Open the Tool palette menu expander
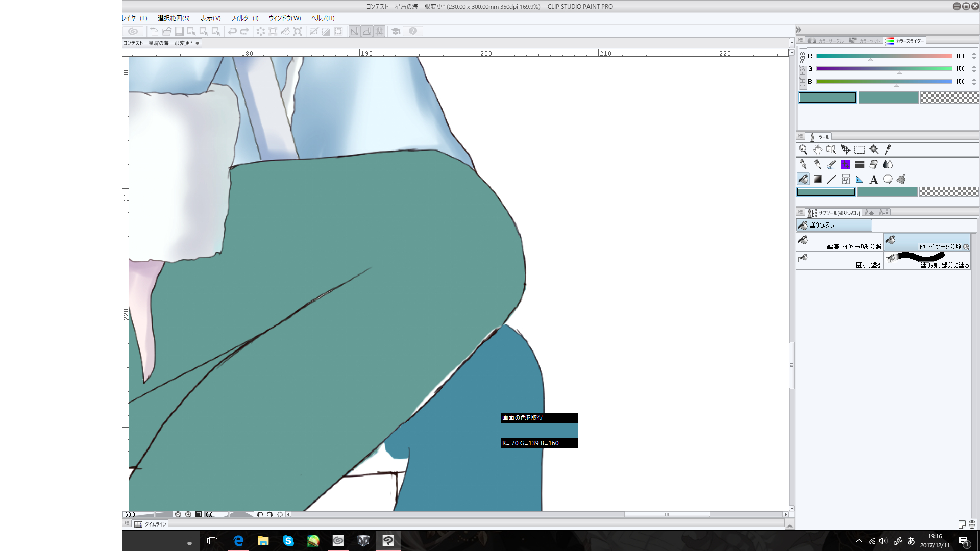This screenshot has height=551, width=980. coord(800,136)
